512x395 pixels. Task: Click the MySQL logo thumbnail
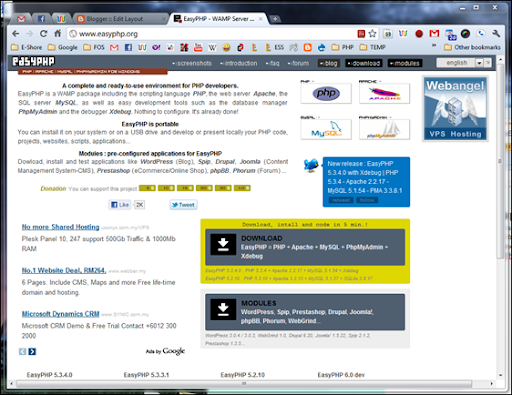click(x=326, y=129)
